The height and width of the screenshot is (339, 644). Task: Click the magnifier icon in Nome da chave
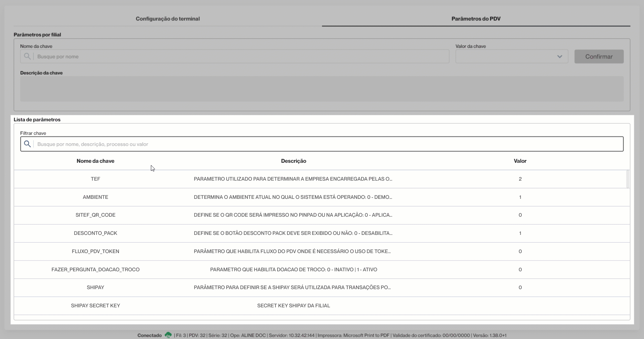coord(27,56)
